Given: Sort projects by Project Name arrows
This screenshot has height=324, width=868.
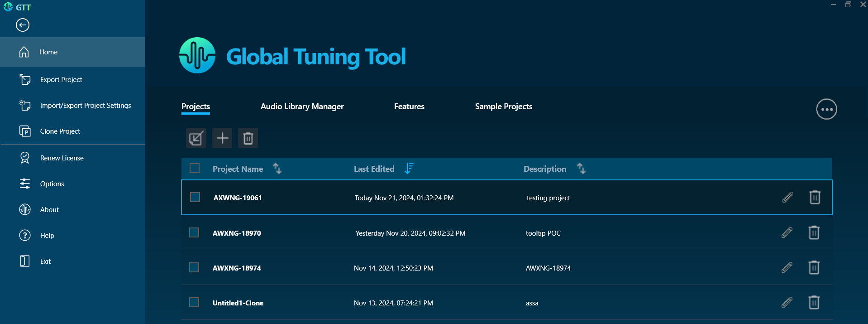Looking at the screenshot, I should (277, 169).
